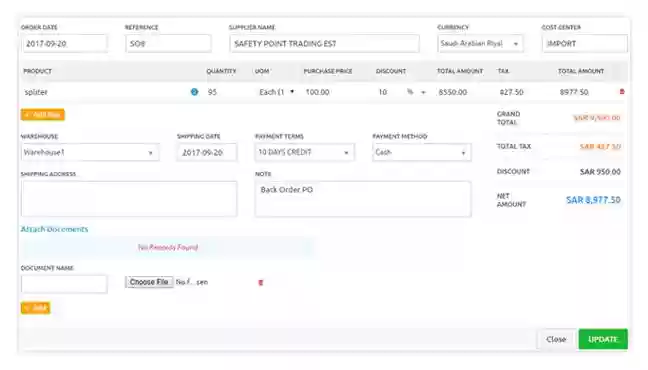The image size is (648, 370).
Task: Change Payment Terms 10 DAYS CREDIT
Action: 304,153
